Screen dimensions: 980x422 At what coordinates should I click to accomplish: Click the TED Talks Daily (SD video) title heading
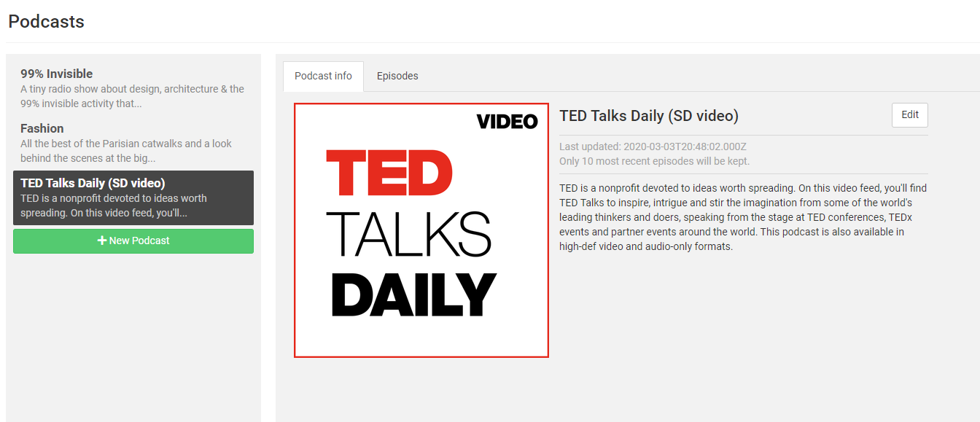649,116
